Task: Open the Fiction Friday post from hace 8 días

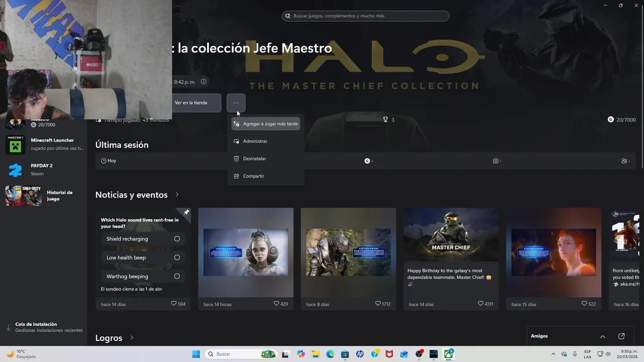Action: (348, 252)
